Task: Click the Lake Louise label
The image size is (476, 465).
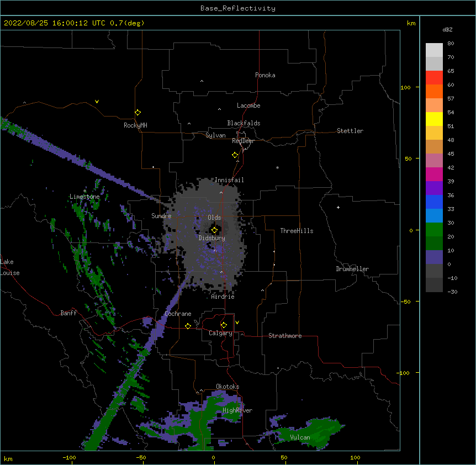Action: point(10,267)
